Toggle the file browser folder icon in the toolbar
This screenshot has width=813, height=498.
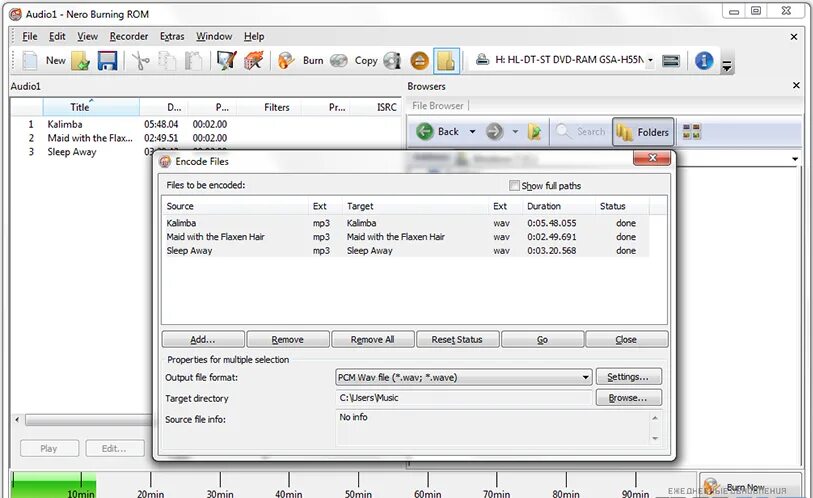pos(446,61)
